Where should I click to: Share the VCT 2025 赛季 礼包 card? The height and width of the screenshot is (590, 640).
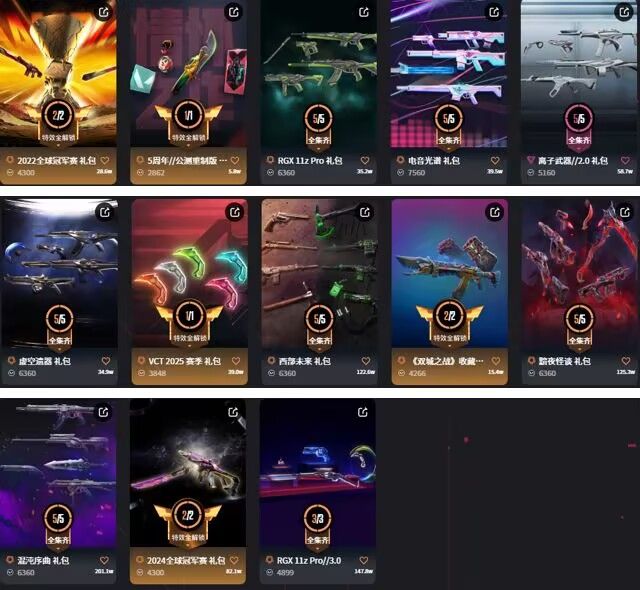point(235,212)
